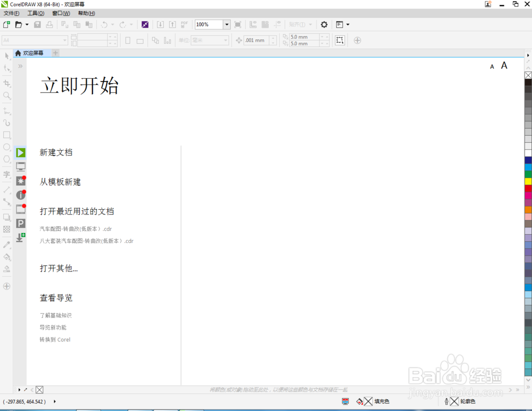Open the recent files arrow beside Open

pos(27,24)
